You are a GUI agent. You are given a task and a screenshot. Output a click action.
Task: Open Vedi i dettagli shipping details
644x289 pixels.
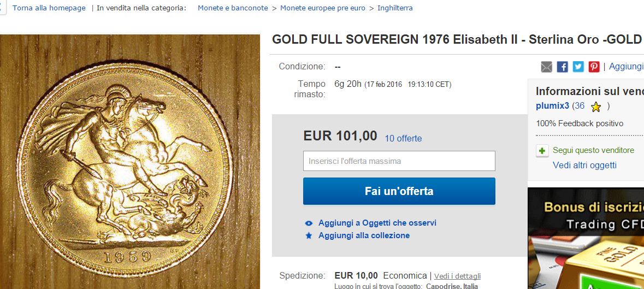pos(457,276)
